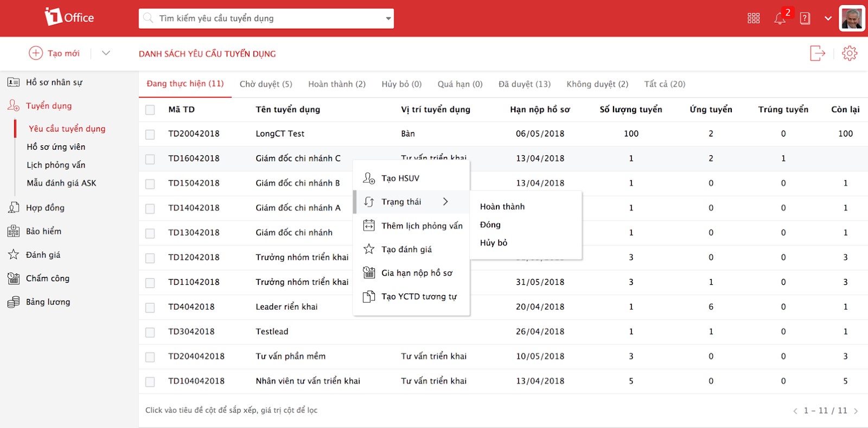Choose Hủy bỏ in status submenu

pyautogui.click(x=494, y=242)
